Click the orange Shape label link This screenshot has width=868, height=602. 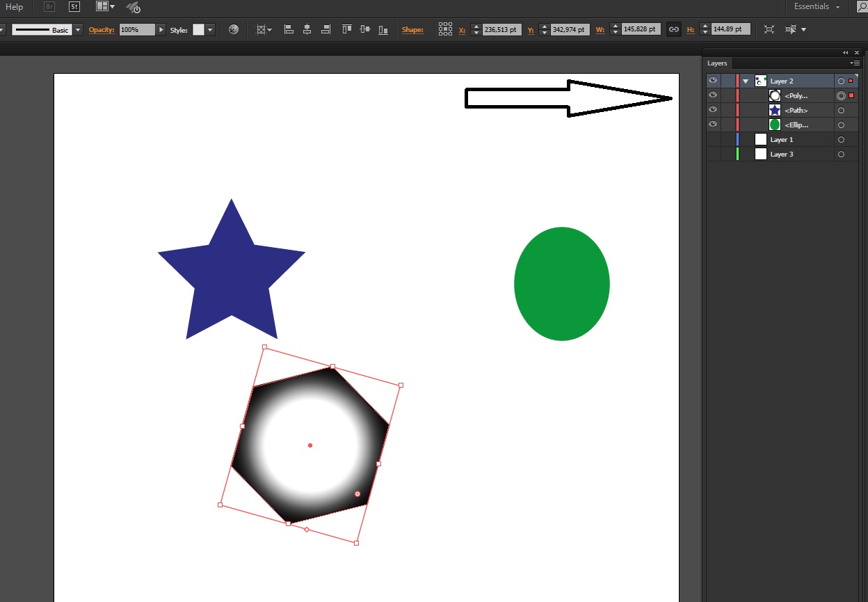click(x=412, y=30)
